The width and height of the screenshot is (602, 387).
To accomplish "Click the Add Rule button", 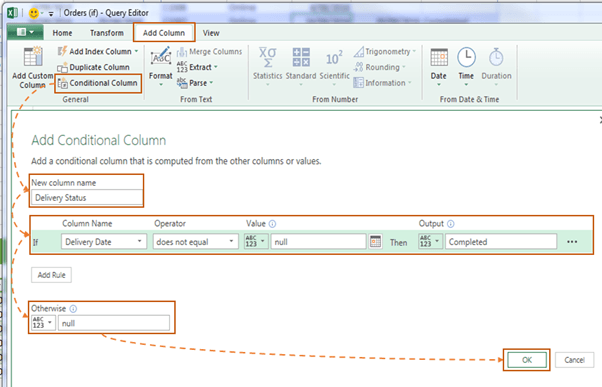I will pyautogui.click(x=51, y=275).
